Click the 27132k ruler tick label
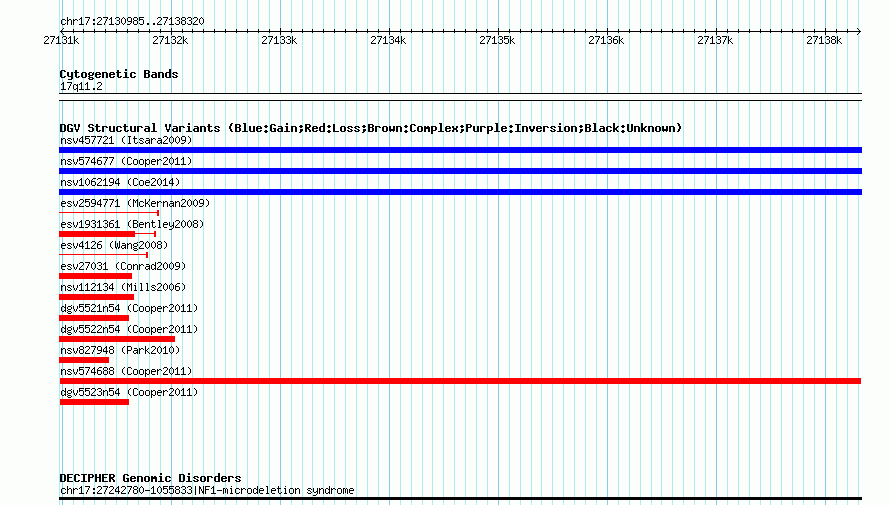The width and height of the screenshot is (890, 505). click(x=170, y=40)
